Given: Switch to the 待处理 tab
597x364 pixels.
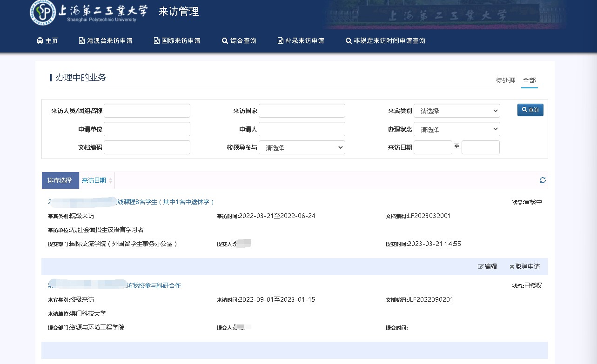Looking at the screenshot, I should (x=505, y=81).
